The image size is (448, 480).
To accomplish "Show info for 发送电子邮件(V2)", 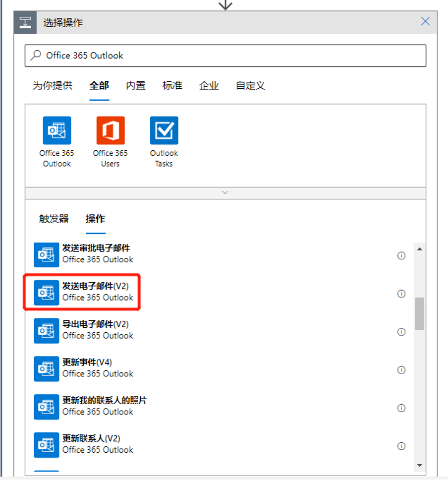I will tap(401, 294).
